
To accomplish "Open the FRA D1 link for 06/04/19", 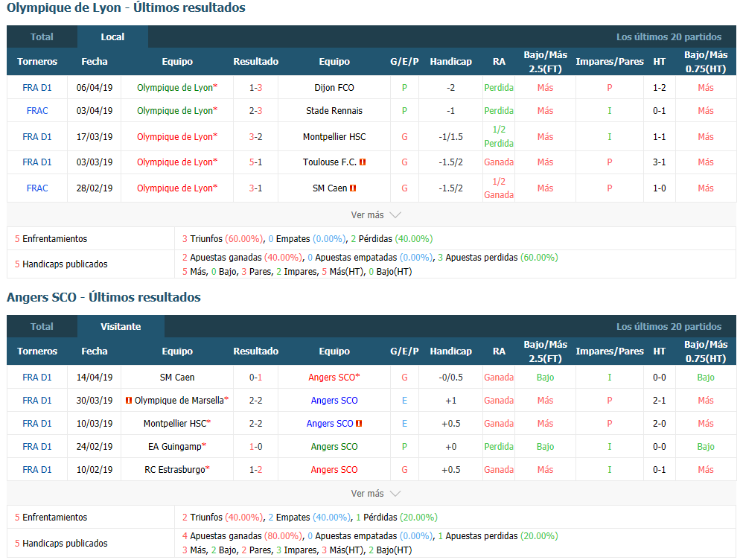I will pos(37,88).
